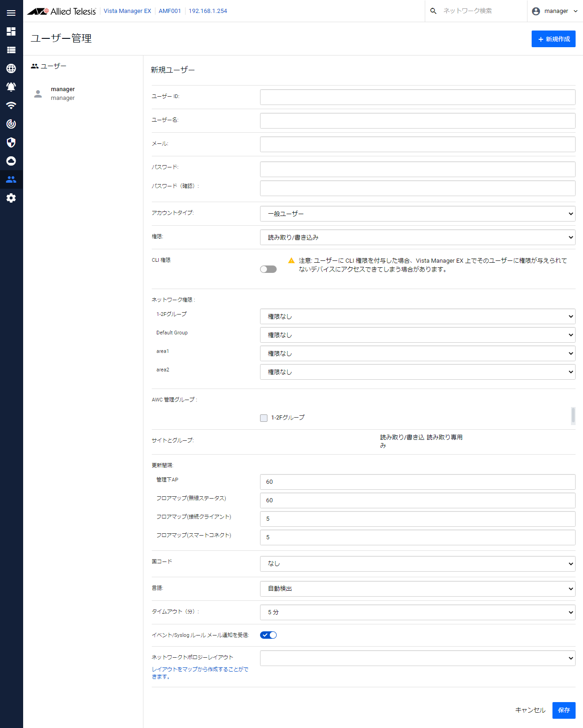Open the system settings gear icon
The width and height of the screenshot is (583, 728).
[x=11, y=198]
